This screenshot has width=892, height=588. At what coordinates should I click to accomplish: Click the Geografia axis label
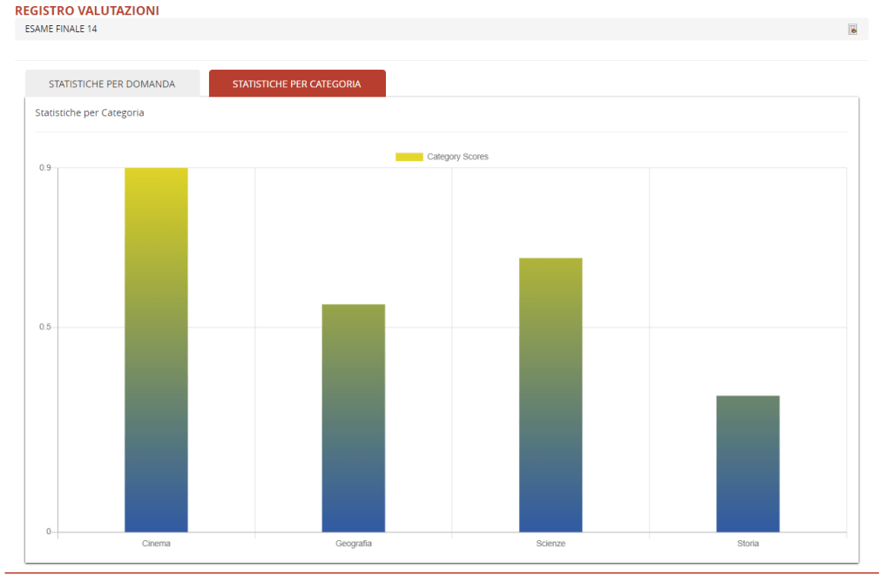point(353,544)
